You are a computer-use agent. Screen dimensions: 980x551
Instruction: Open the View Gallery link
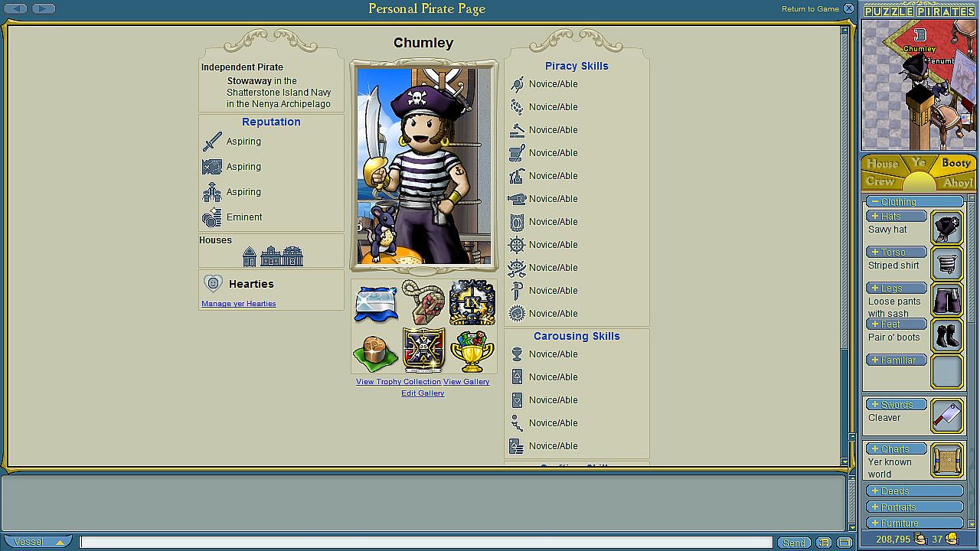click(466, 382)
